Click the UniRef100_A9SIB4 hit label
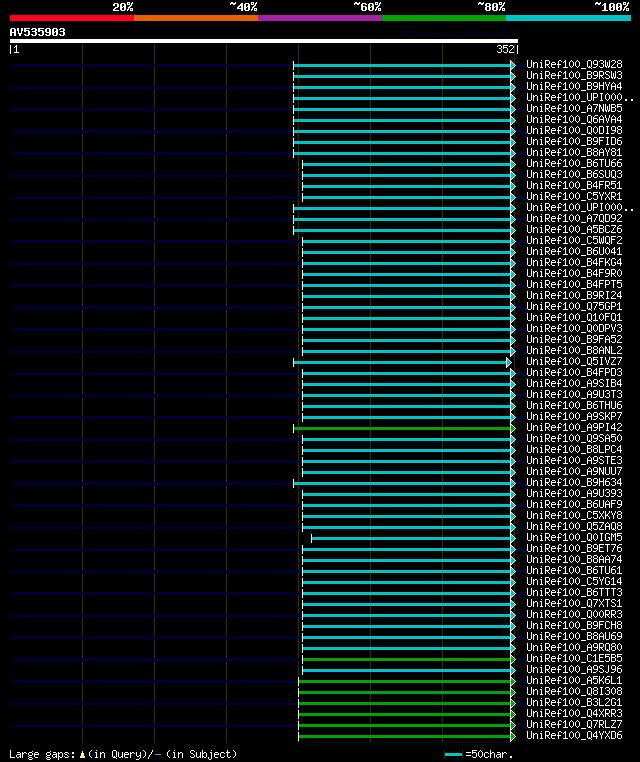The width and height of the screenshot is (640, 762). (574, 383)
